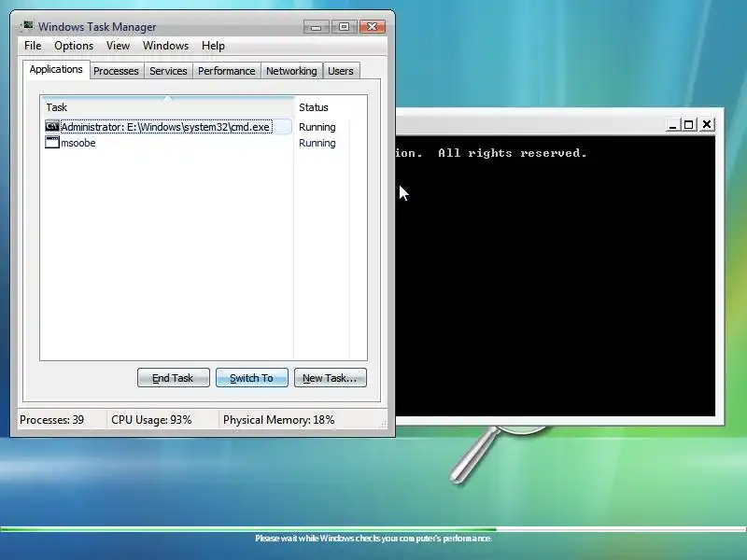Open the Windows menu
This screenshot has height=560, width=747.
pyautogui.click(x=165, y=46)
